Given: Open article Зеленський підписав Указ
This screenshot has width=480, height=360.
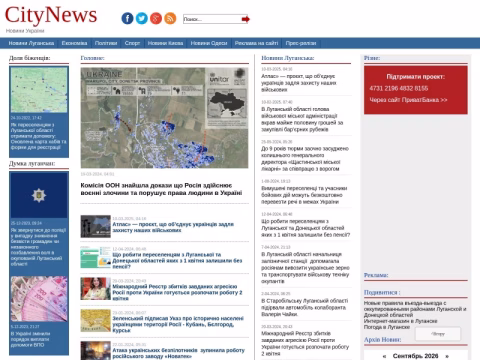Looking at the screenshot, I should point(178,324).
